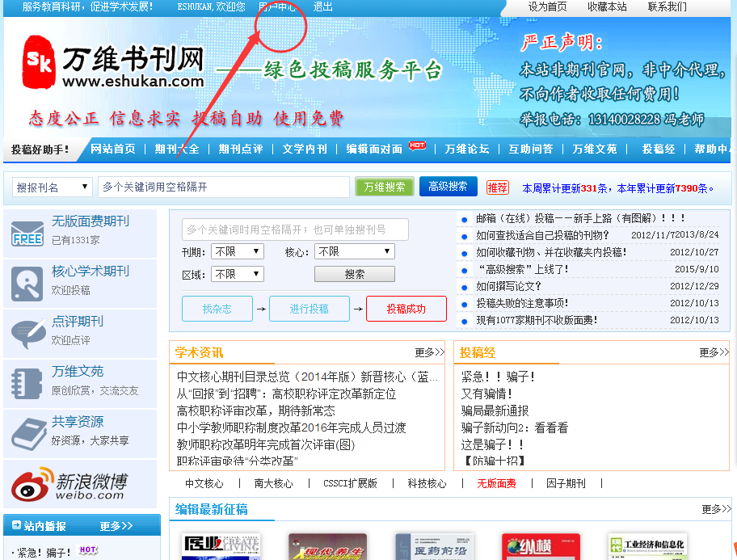Open the 核心 dropdown
This screenshot has width=737, height=560.
354,251
